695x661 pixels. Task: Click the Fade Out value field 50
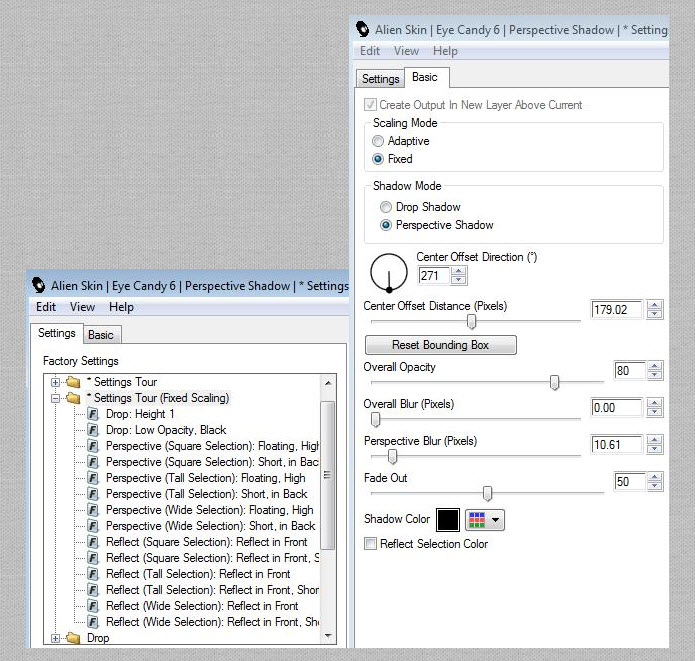629,481
